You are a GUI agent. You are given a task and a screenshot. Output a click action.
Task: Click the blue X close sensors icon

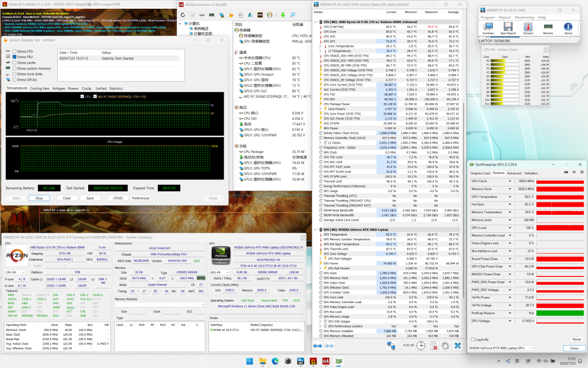point(458,346)
